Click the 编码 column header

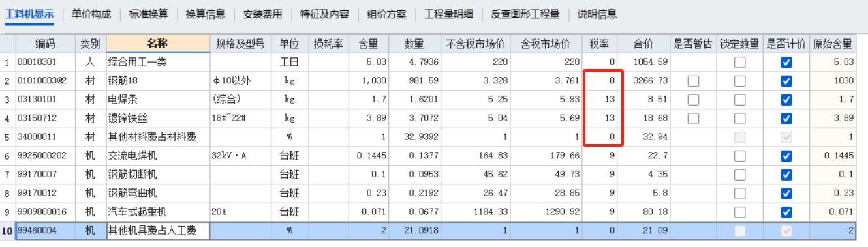coord(45,44)
